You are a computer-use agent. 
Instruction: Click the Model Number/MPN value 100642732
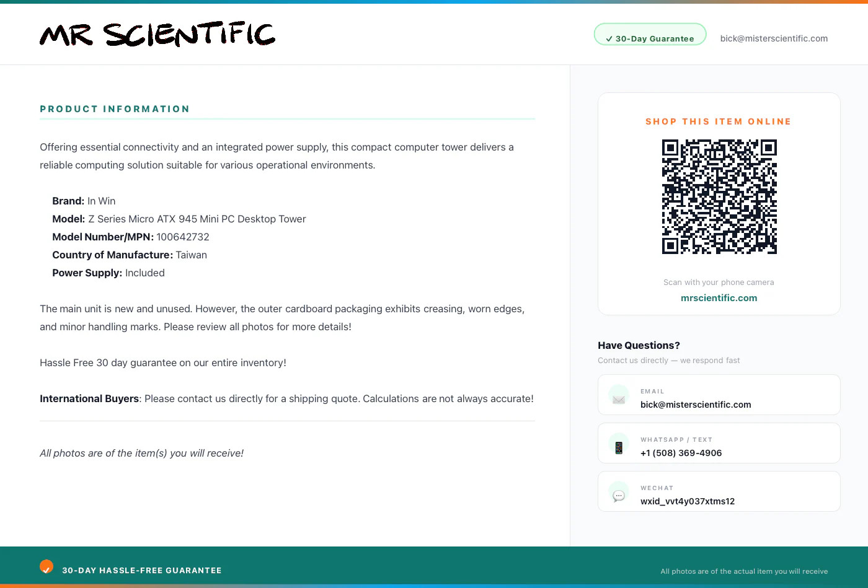pos(183,237)
